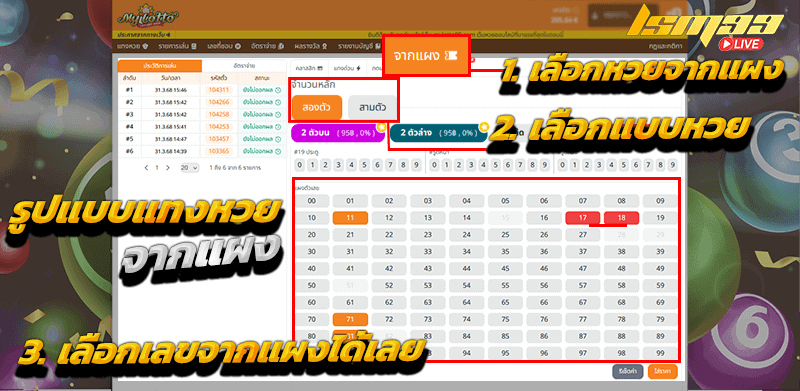
Task: Select number 63 in the grid
Action: coord(428,303)
